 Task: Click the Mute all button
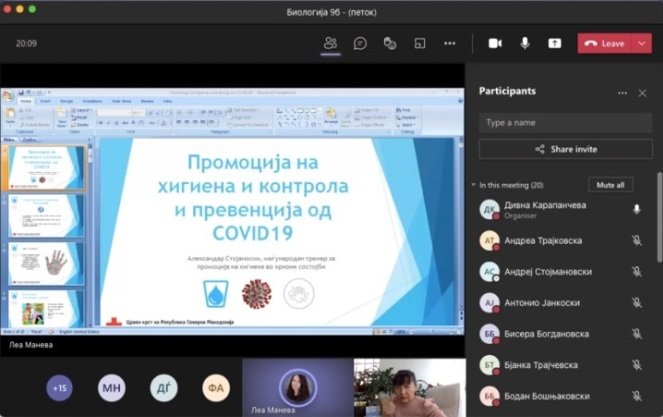tap(609, 185)
